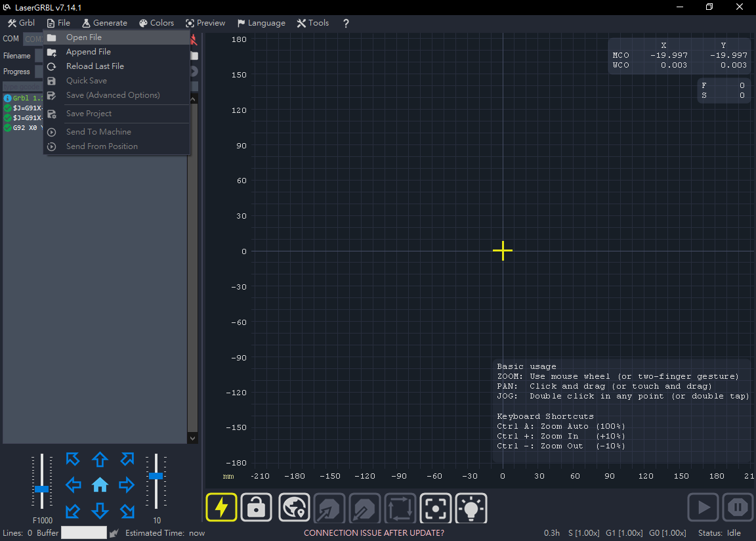Click Save Project menu item
Screen dimensions: 756x541
pos(117,114)
